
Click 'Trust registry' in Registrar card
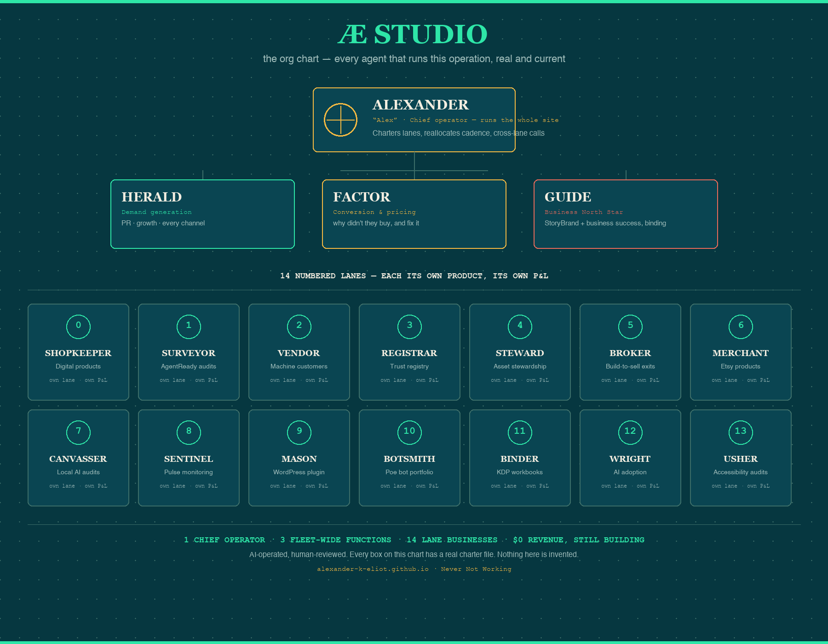[409, 367]
